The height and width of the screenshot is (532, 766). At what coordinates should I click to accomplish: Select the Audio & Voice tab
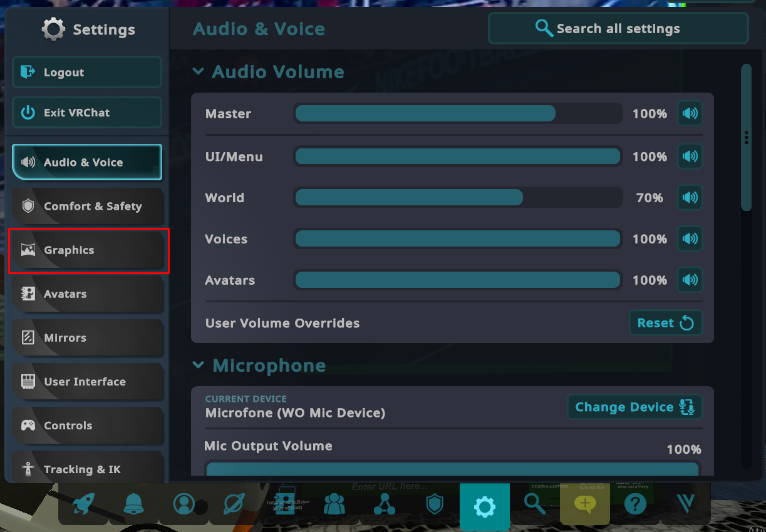pos(87,162)
